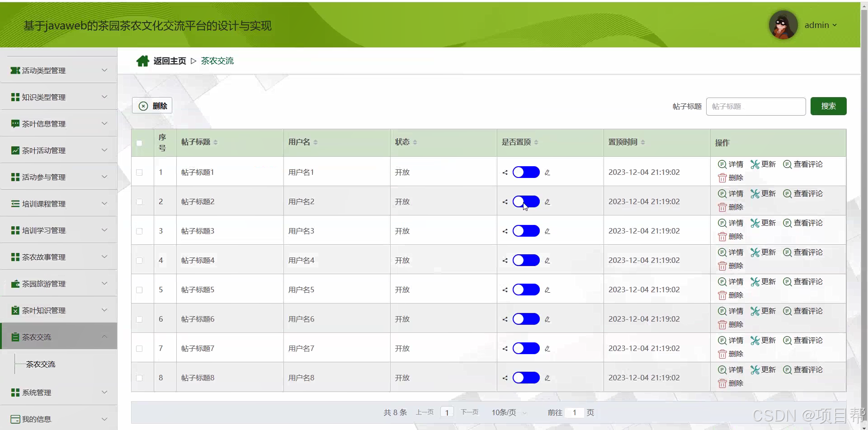868x430 pixels.
Task: Click the edit pencil icon in row 帖子标题8
Action: [547, 378]
